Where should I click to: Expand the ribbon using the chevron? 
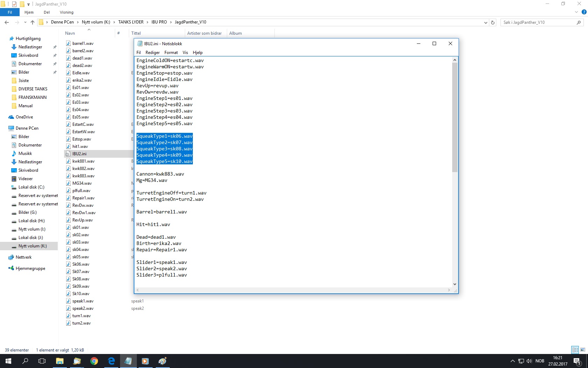click(576, 12)
